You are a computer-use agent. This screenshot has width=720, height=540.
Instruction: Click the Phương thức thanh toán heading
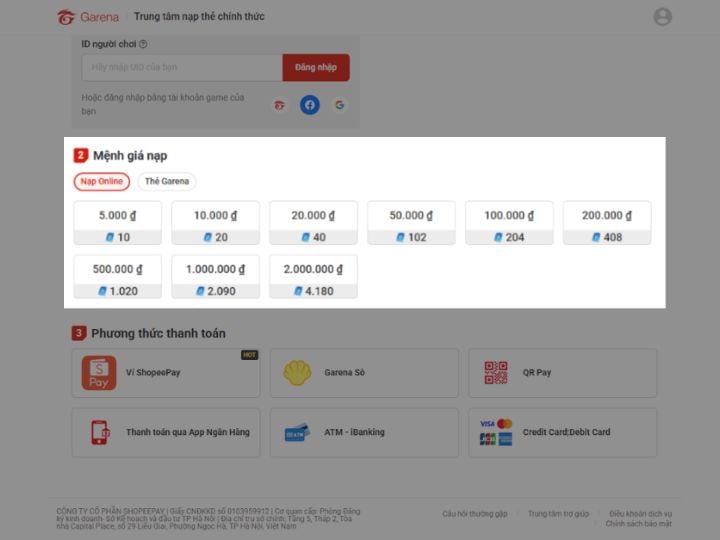[158, 333]
